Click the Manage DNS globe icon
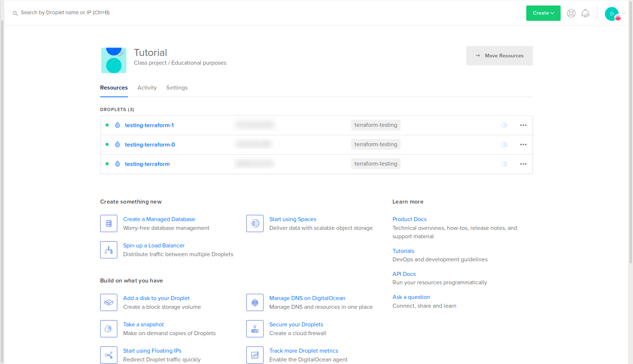The image size is (633, 364). tap(255, 302)
